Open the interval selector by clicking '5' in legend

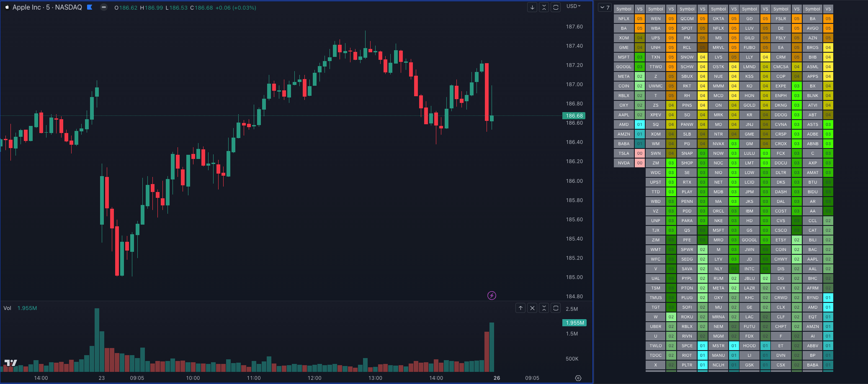(x=48, y=7)
